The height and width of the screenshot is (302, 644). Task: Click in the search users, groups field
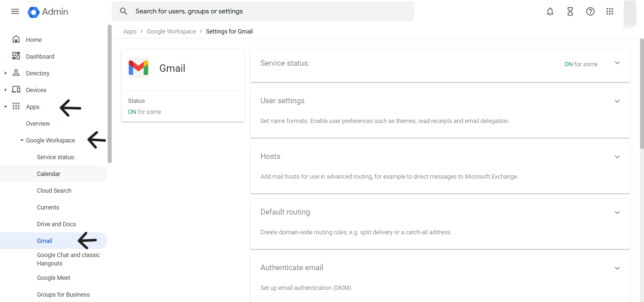[263, 11]
